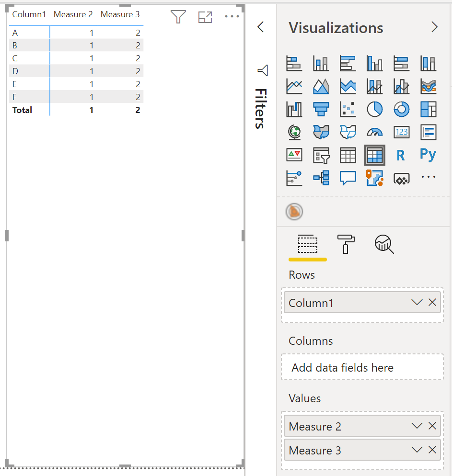Open the Fields tab of visualization pane
This screenshot has width=452, height=476.
(x=307, y=244)
